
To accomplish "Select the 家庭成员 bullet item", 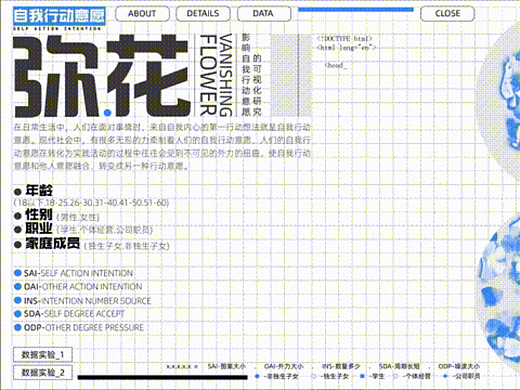I will tap(47, 244).
